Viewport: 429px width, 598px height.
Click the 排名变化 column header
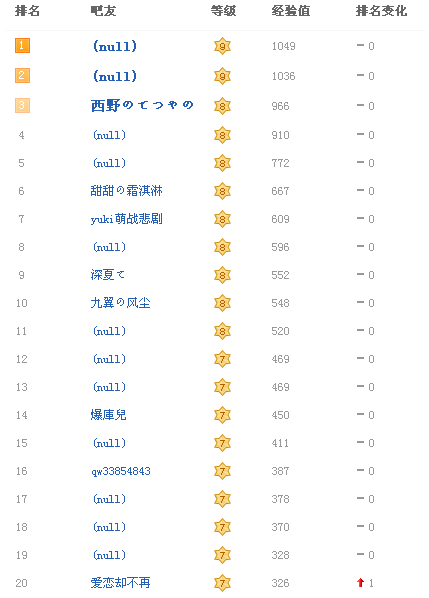pyautogui.click(x=381, y=11)
